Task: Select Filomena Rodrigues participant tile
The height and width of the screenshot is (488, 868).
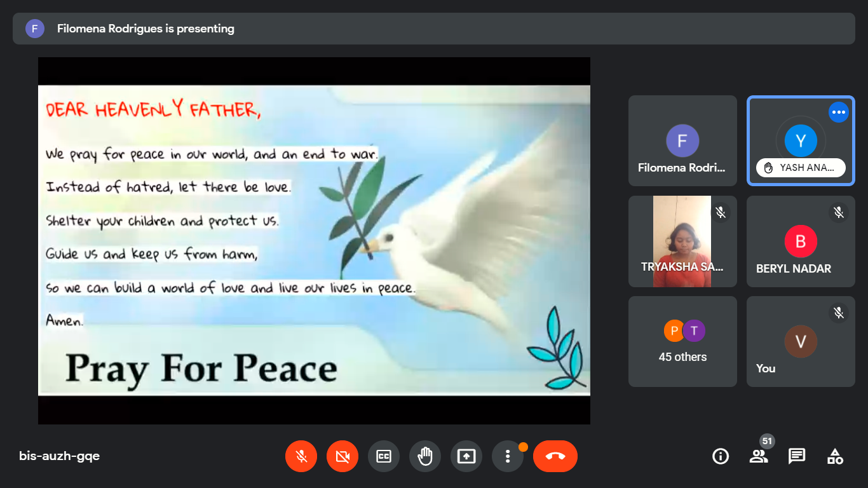Action: (x=682, y=141)
